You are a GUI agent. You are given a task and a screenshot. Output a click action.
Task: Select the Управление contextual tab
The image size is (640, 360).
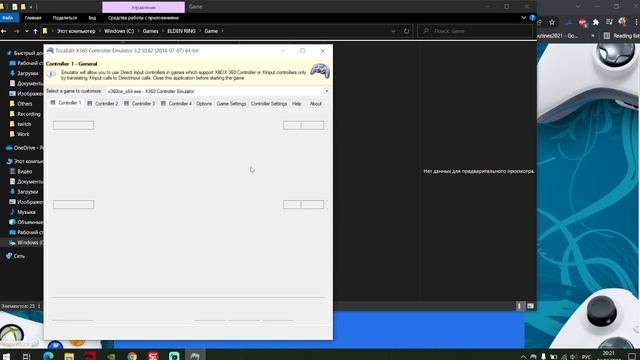143,7
